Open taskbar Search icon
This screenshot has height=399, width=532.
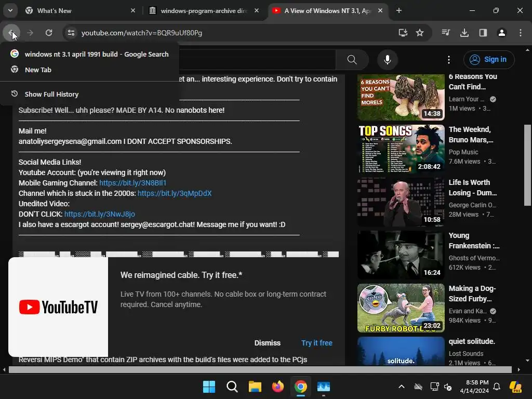tap(232, 387)
